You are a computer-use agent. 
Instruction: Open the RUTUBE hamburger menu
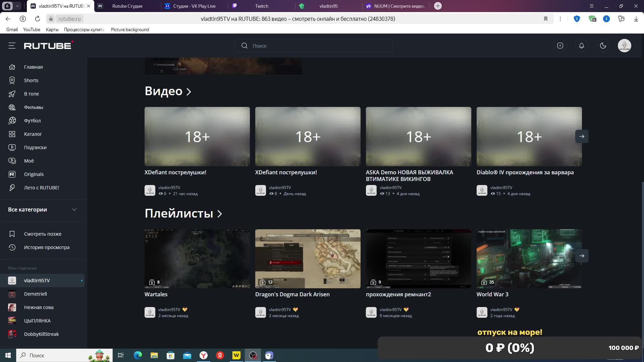(x=12, y=46)
